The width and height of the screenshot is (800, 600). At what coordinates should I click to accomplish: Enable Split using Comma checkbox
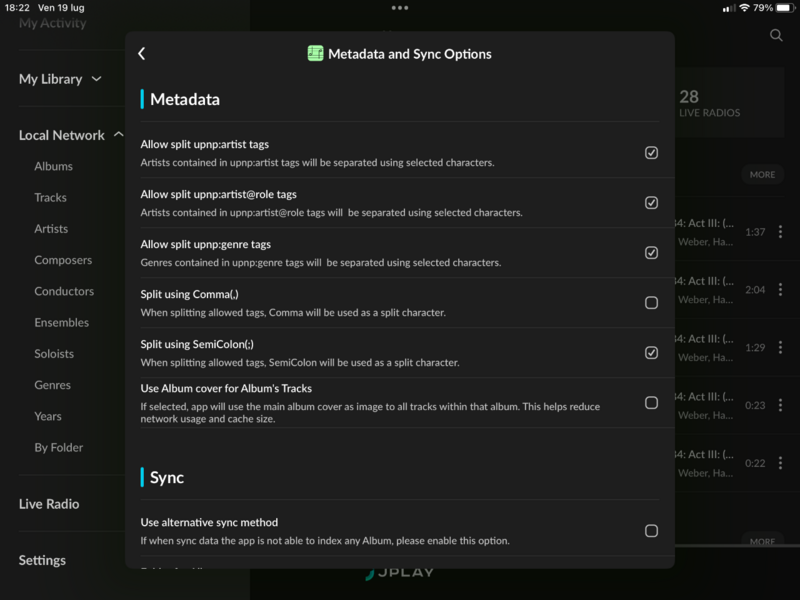click(x=651, y=303)
